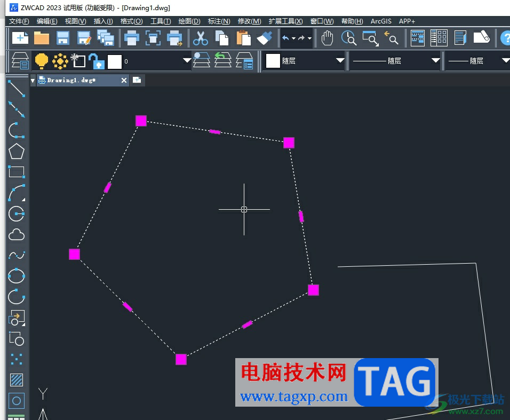
Task: Click the Layer States Manager icon
Action: click(x=244, y=60)
